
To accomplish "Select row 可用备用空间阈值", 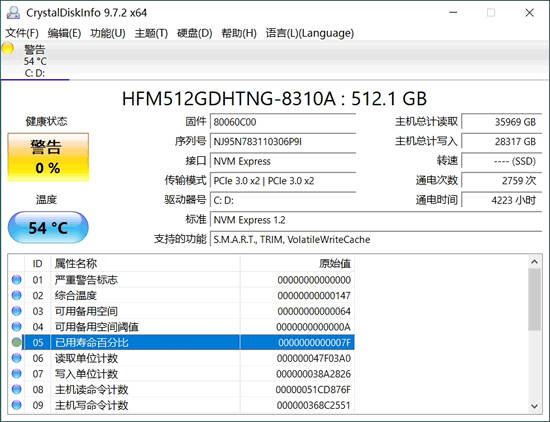I will pyautogui.click(x=182, y=327).
